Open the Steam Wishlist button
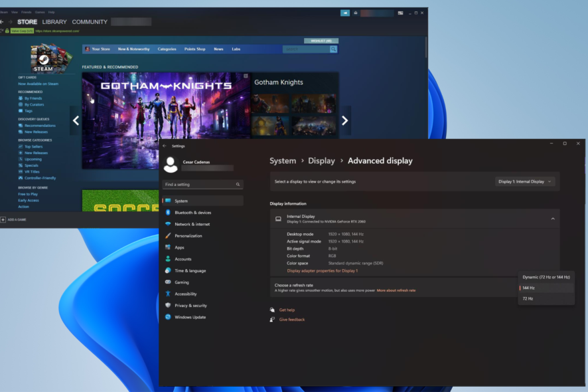 (321, 41)
